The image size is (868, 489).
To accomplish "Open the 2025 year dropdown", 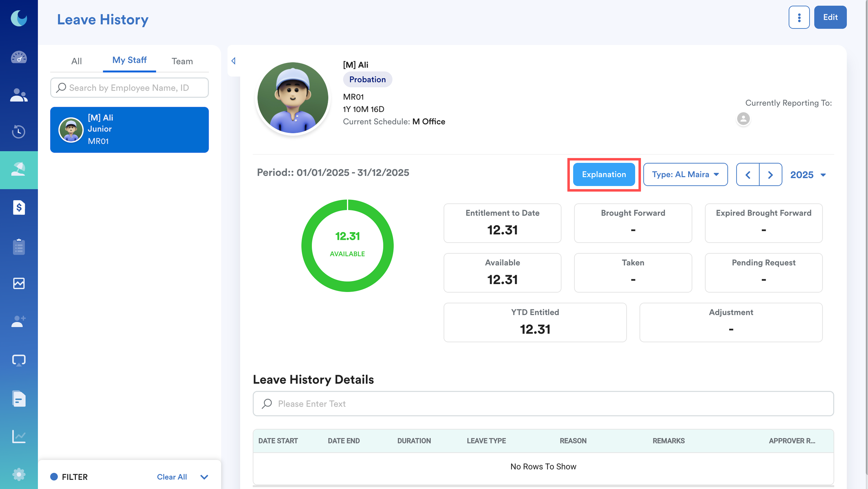I will [x=808, y=175].
